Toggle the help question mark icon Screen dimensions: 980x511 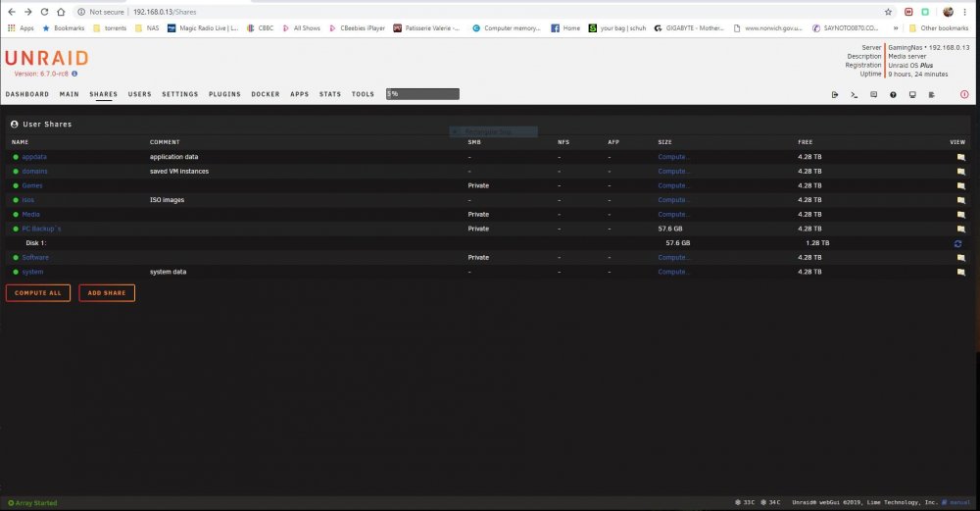893,94
